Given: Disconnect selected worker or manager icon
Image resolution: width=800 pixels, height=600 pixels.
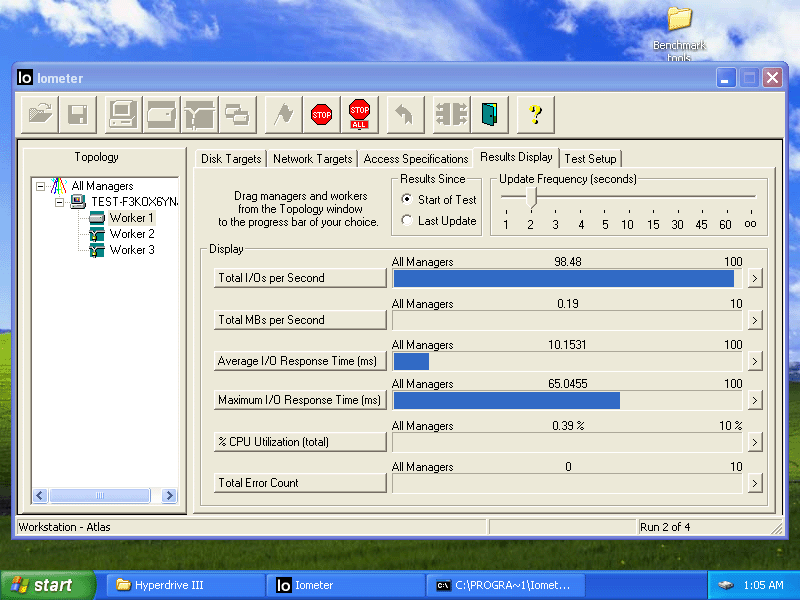Looking at the screenshot, I should (452, 114).
